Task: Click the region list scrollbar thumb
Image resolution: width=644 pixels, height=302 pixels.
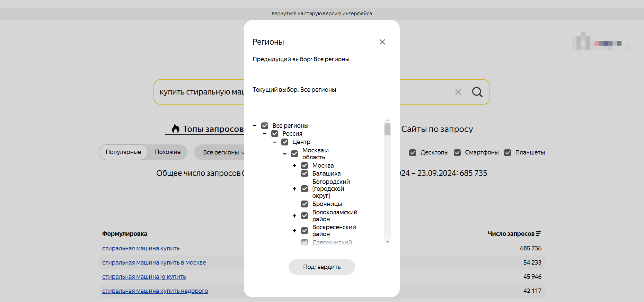Action: pyautogui.click(x=387, y=130)
